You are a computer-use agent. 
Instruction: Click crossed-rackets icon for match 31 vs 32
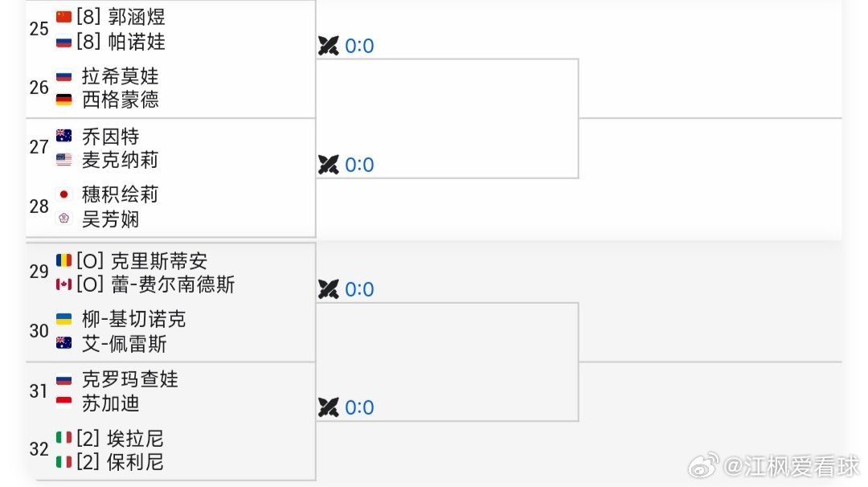click(x=328, y=407)
